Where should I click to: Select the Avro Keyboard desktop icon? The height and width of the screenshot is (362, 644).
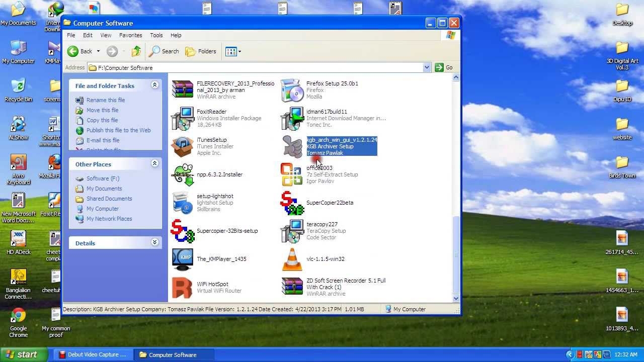[x=18, y=163]
